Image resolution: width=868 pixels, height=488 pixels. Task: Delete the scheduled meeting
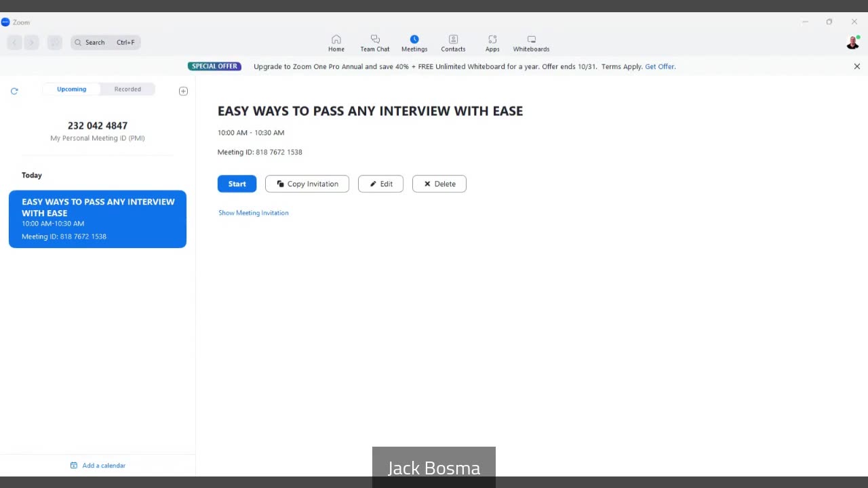pos(439,184)
